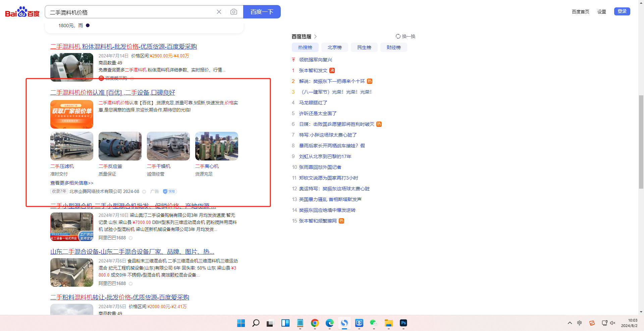Open WeChat from the taskbar
This screenshot has height=331, width=644.
pos(374,323)
